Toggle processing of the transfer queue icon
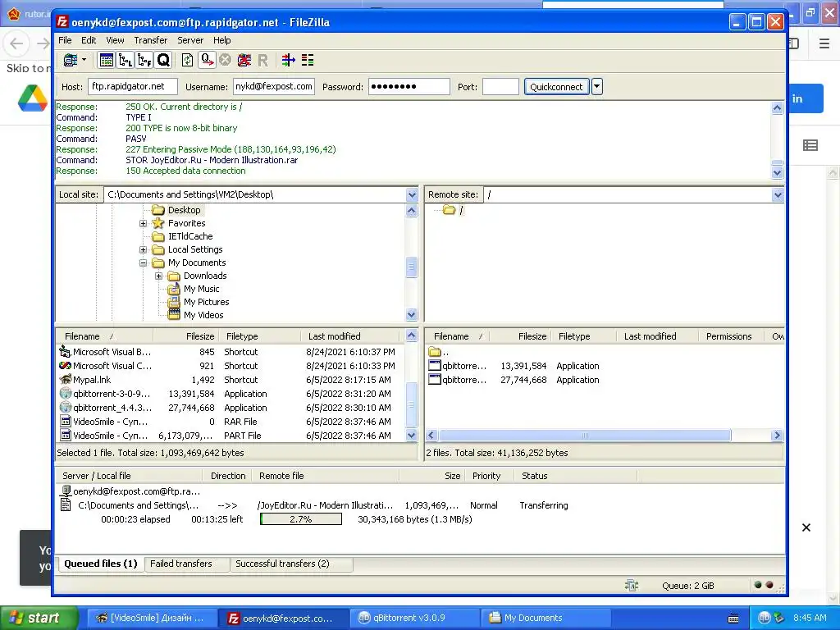Screen dimensions: 840x630 coord(207,60)
